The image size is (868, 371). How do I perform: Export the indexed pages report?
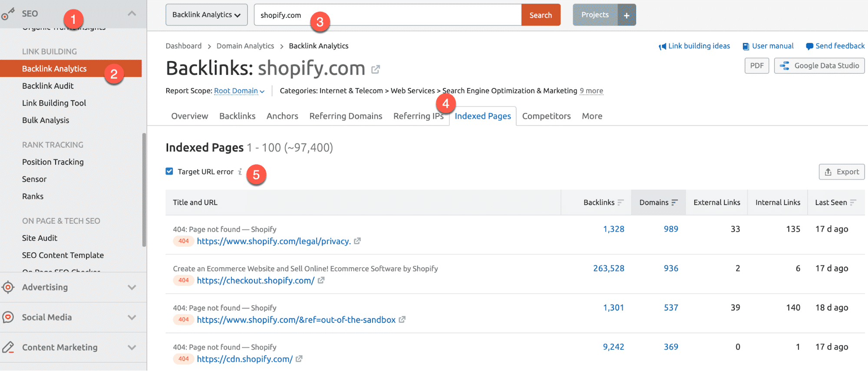pos(841,172)
